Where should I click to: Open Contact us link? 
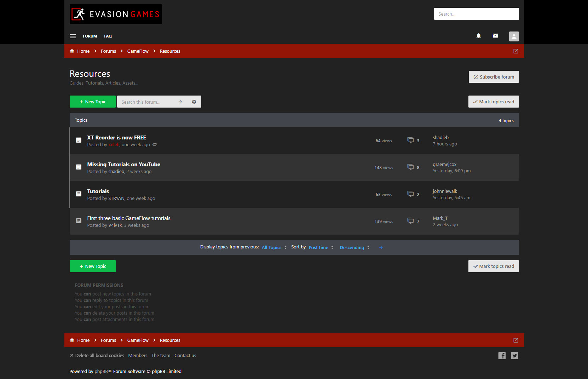coord(185,356)
